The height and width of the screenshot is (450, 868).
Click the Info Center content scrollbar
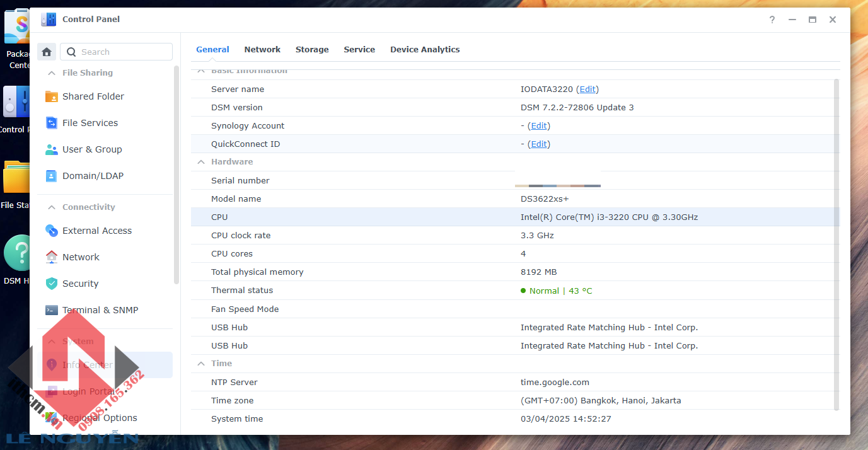pos(836,245)
